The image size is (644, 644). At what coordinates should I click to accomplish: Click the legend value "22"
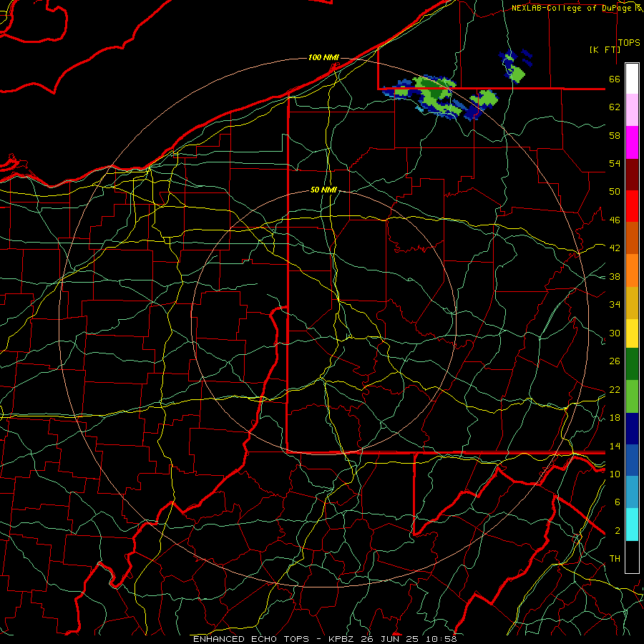(615, 389)
